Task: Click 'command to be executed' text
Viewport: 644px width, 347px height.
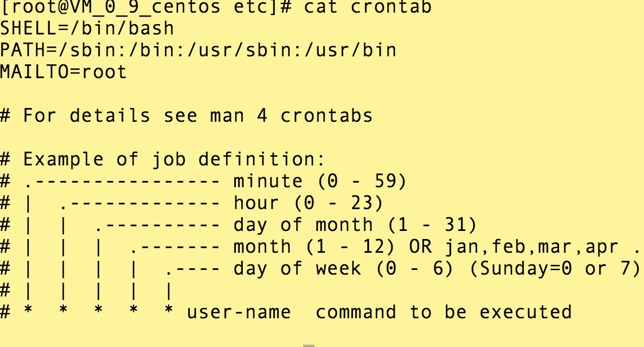Action: coord(444,313)
